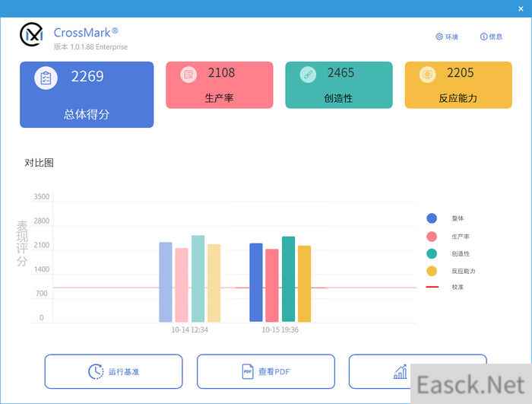
Task: Click the CrossMark logo icon
Action: (x=31, y=34)
